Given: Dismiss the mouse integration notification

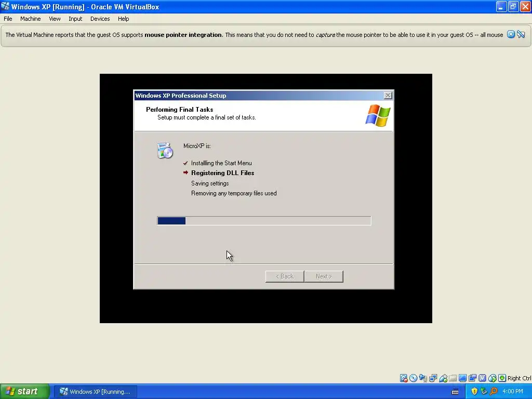Looking at the screenshot, I should tap(511, 34).
